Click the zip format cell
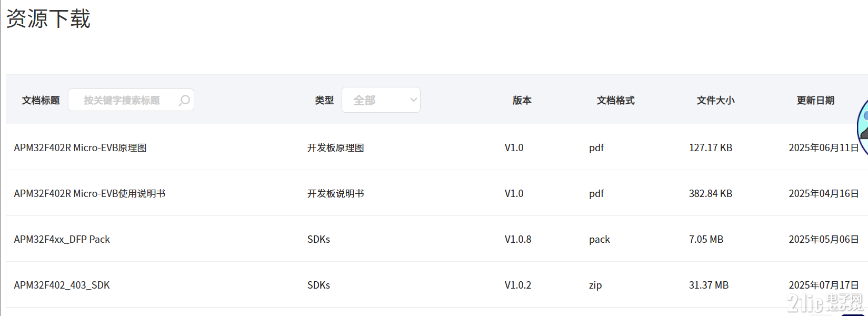 tap(595, 285)
